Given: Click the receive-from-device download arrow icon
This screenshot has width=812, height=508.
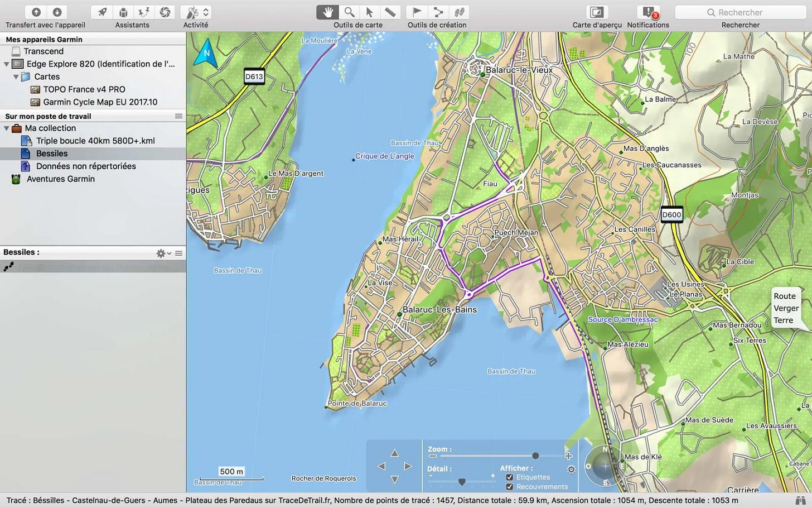Looking at the screenshot, I should click(57, 12).
